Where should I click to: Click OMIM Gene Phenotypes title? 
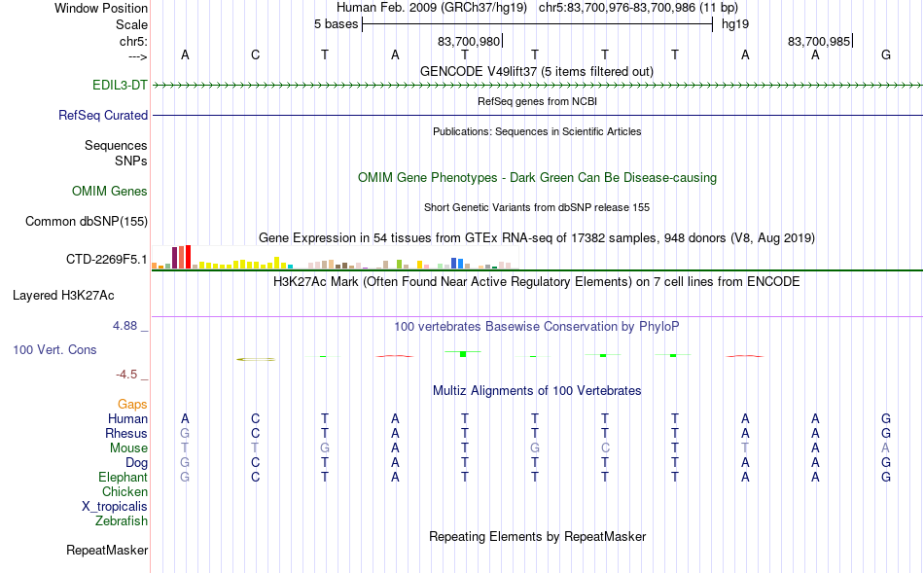[537, 177]
